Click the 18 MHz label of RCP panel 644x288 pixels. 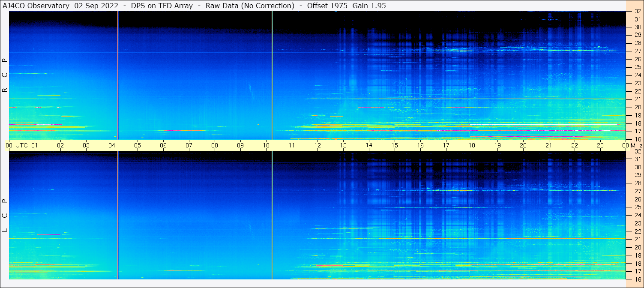point(638,123)
